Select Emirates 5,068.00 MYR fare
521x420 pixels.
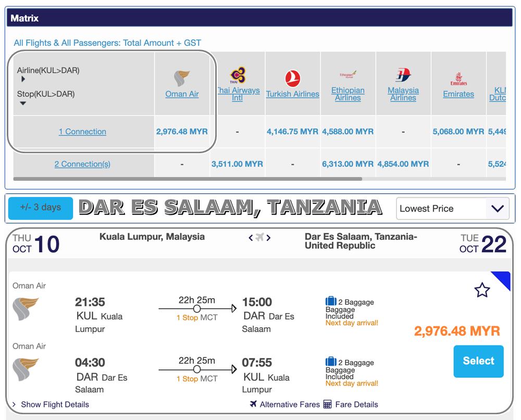(x=458, y=132)
